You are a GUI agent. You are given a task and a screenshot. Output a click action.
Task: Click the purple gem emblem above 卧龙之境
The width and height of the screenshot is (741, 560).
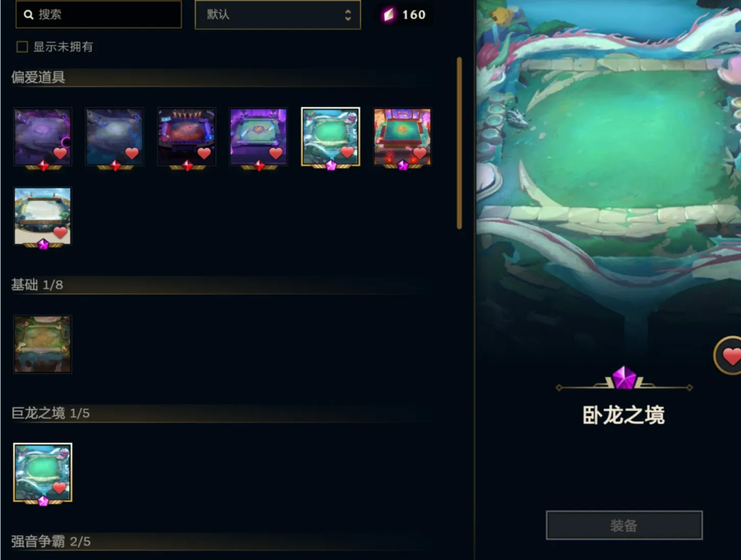624,378
